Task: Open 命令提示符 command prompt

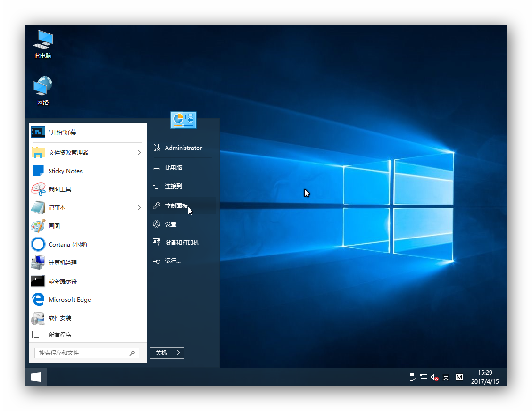Action: [62, 281]
